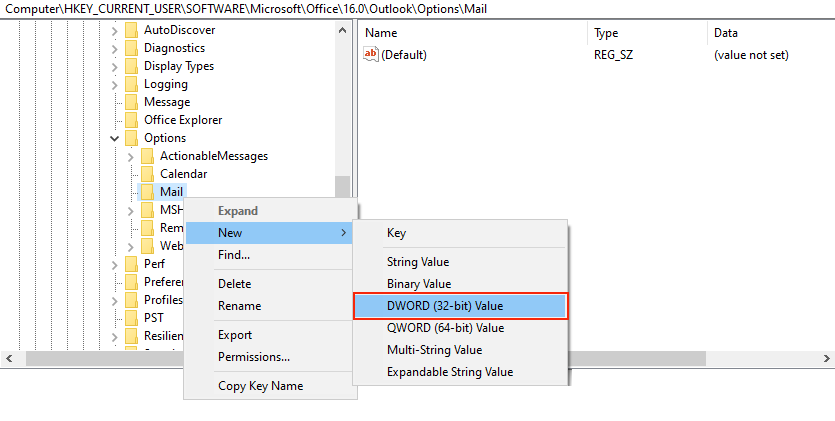Choose DWORD (32-bit) Value from submenu
Screen dimensions: 835x421
click(x=460, y=305)
